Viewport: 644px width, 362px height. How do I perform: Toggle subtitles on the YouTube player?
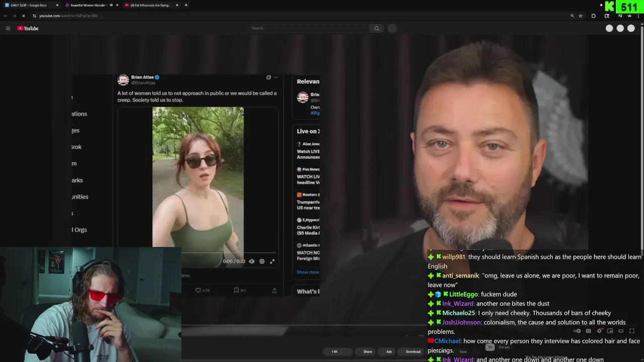(588, 331)
